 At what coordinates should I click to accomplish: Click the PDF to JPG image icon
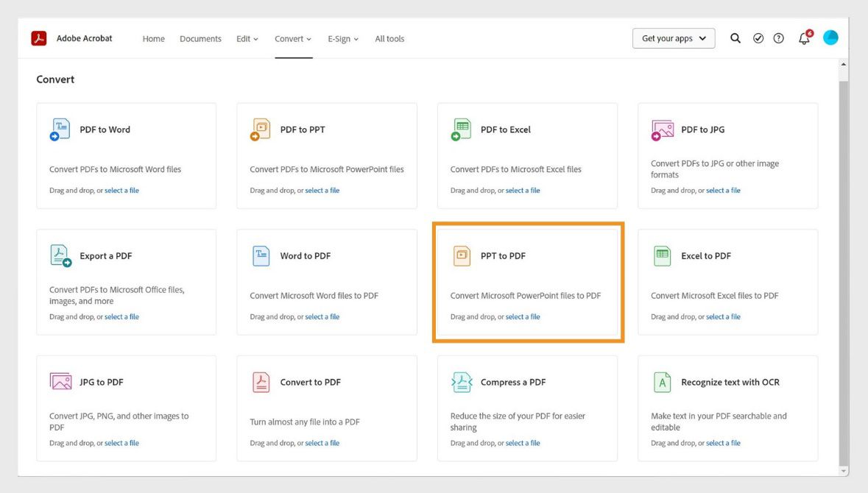coord(662,128)
